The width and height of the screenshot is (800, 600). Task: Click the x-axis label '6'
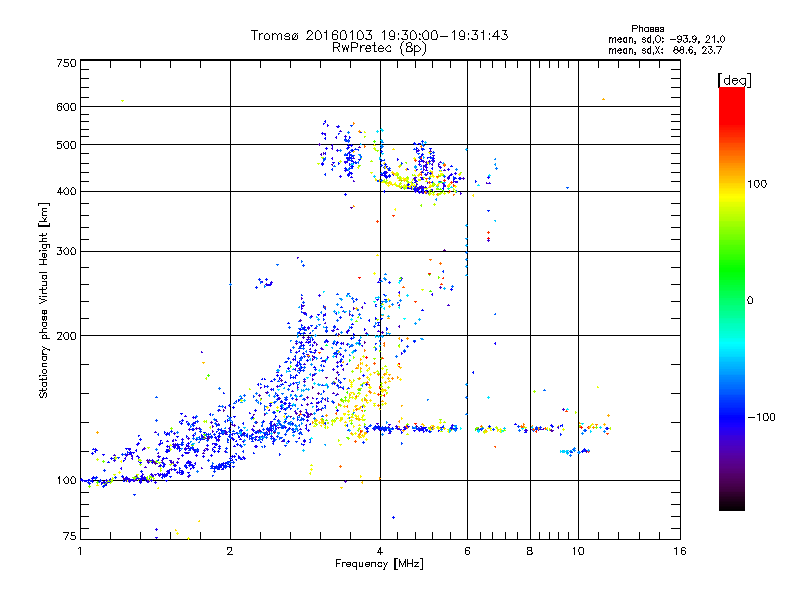click(x=467, y=551)
